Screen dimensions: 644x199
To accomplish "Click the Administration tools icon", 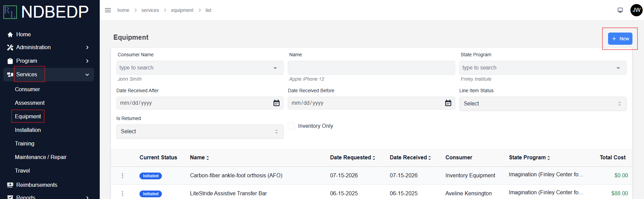I will (x=10, y=47).
